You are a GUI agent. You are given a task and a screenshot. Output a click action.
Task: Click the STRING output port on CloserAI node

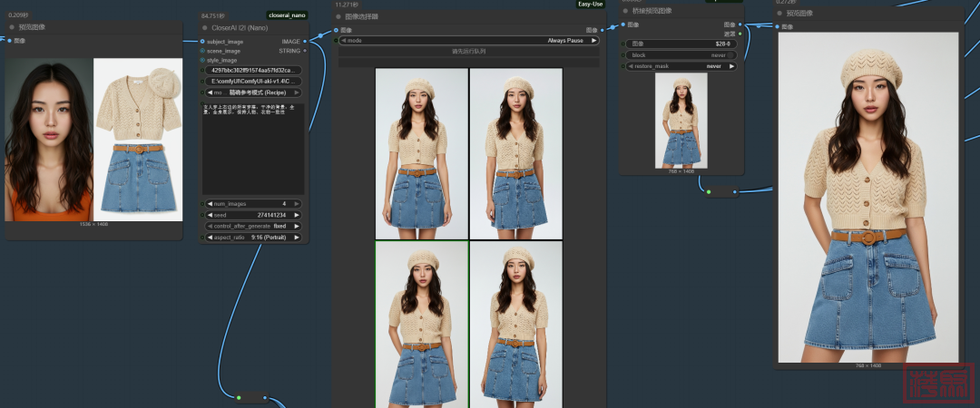point(306,51)
